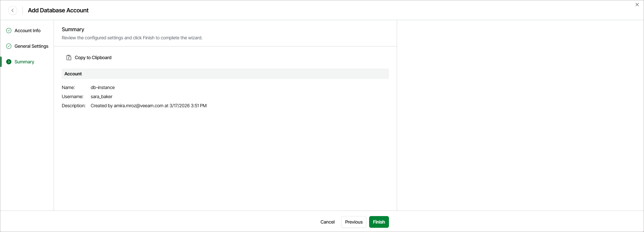Click the Review configured settings instruction text
This screenshot has width=644, height=232.
click(132, 38)
